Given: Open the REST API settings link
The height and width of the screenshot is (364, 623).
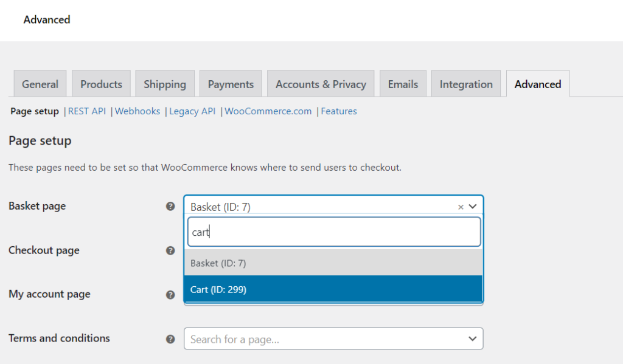Looking at the screenshot, I should [87, 111].
